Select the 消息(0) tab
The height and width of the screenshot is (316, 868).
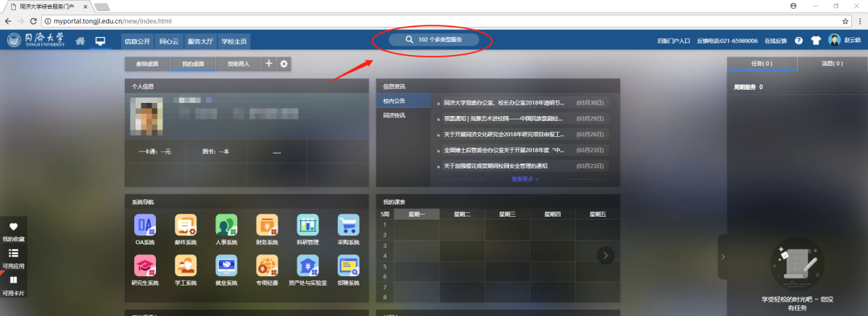click(x=832, y=64)
